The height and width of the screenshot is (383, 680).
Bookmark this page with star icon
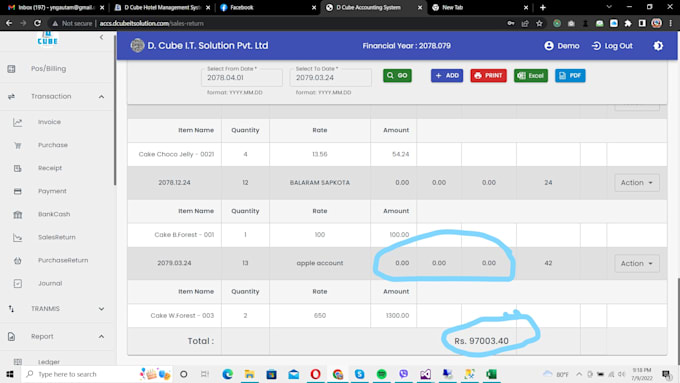pyautogui.click(x=539, y=23)
